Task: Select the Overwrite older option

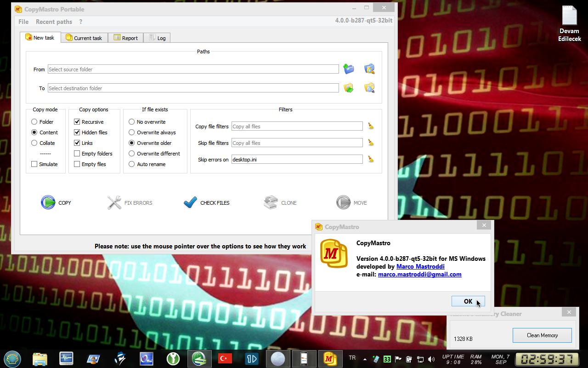Action: [150, 143]
